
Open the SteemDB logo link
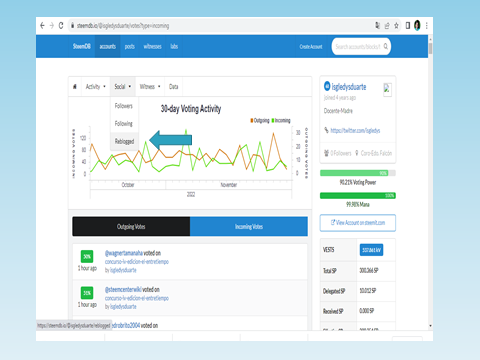click(x=82, y=46)
